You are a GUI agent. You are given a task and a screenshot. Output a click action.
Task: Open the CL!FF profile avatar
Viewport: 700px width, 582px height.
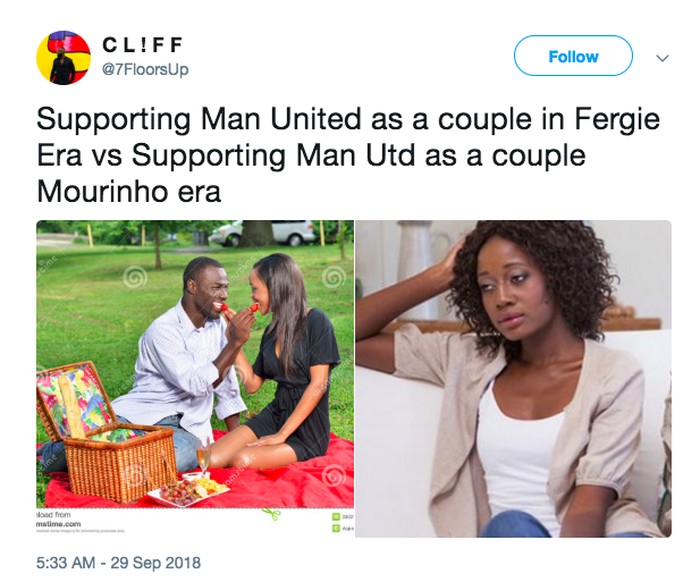tap(63, 58)
